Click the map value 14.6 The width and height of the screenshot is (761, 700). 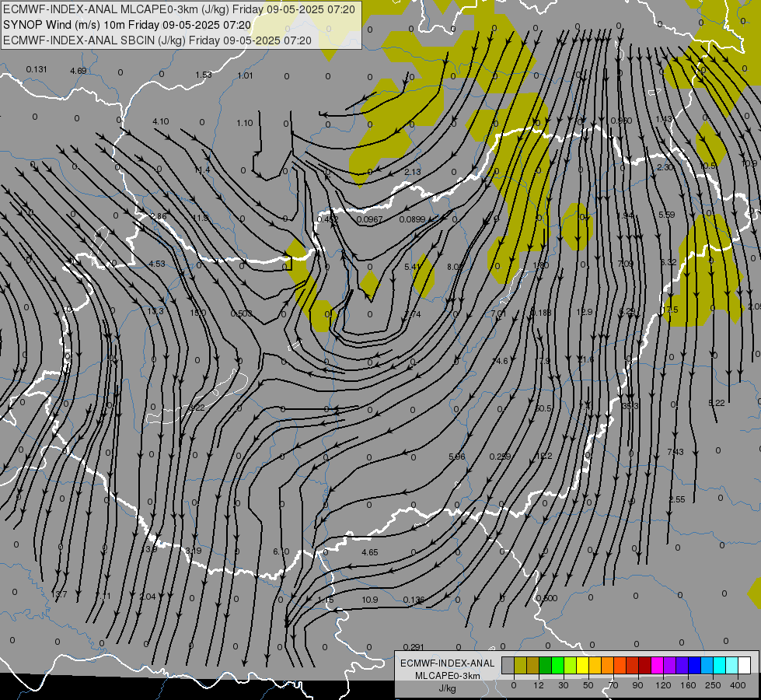tap(500, 361)
